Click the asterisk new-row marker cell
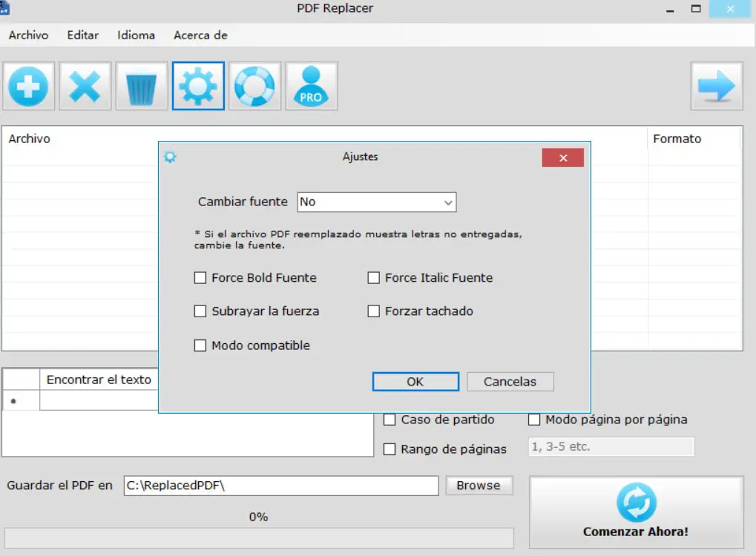The image size is (756, 556). [x=22, y=400]
